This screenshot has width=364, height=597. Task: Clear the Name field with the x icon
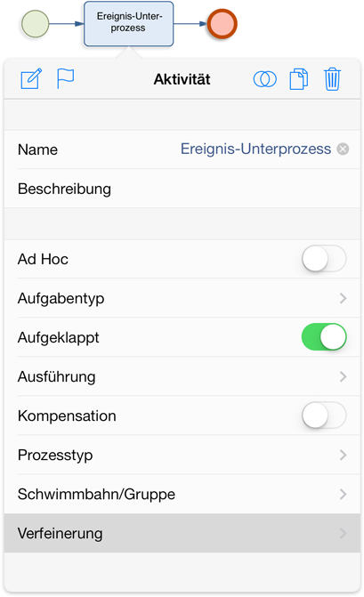click(x=343, y=149)
